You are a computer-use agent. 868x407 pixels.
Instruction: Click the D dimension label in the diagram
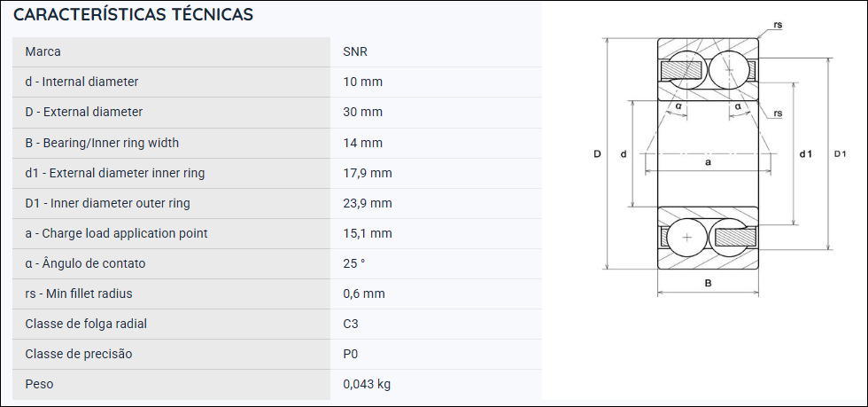597,154
